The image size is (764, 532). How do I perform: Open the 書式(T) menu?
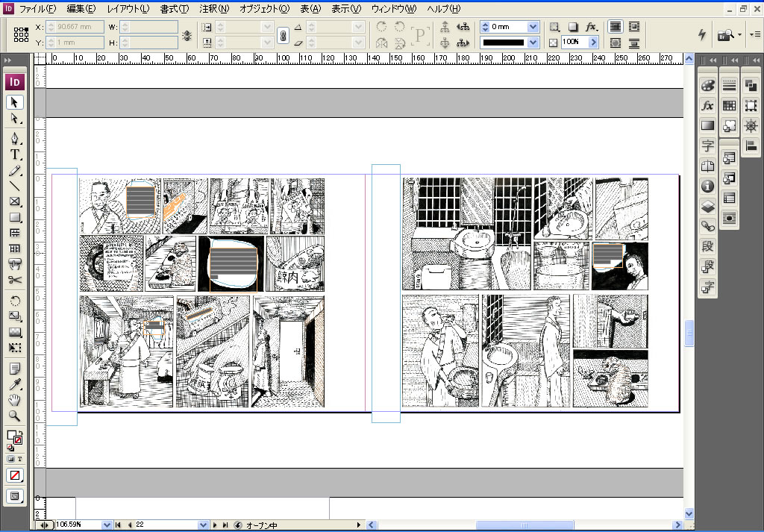[175, 9]
